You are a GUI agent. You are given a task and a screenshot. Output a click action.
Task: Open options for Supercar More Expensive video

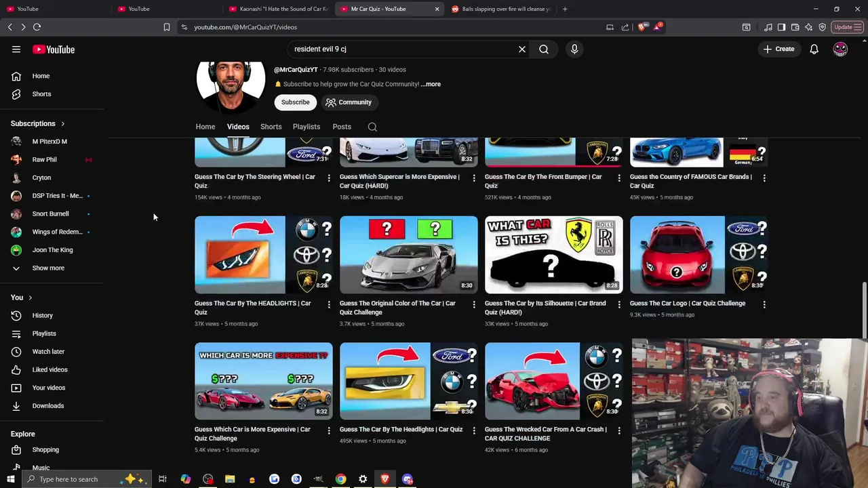pos(474,178)
